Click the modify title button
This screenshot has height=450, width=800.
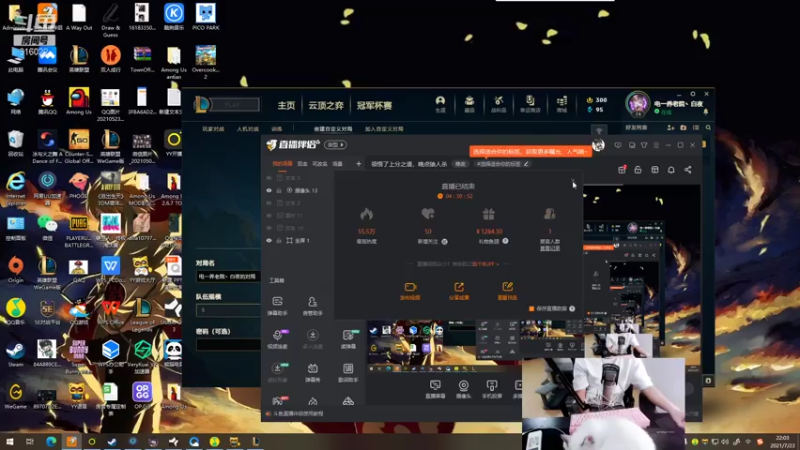[x=460, y=164]
